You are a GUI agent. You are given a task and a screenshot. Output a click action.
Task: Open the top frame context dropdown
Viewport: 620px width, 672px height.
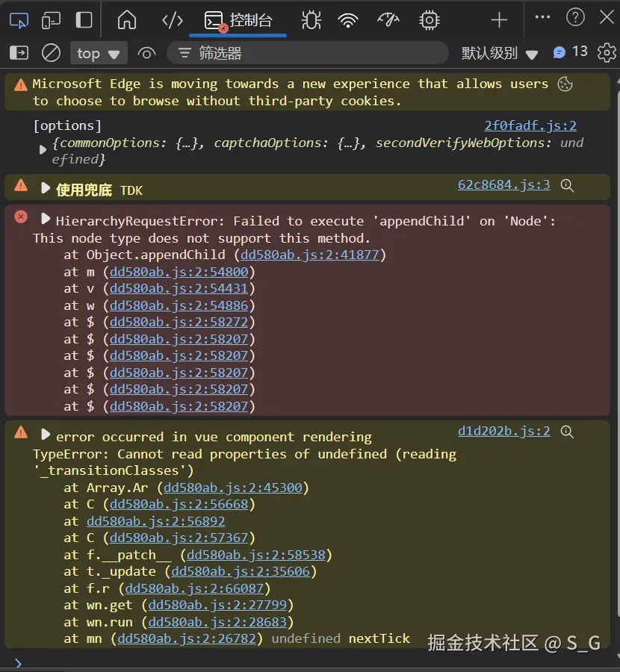pyautogui.click(x=98, y=53)
